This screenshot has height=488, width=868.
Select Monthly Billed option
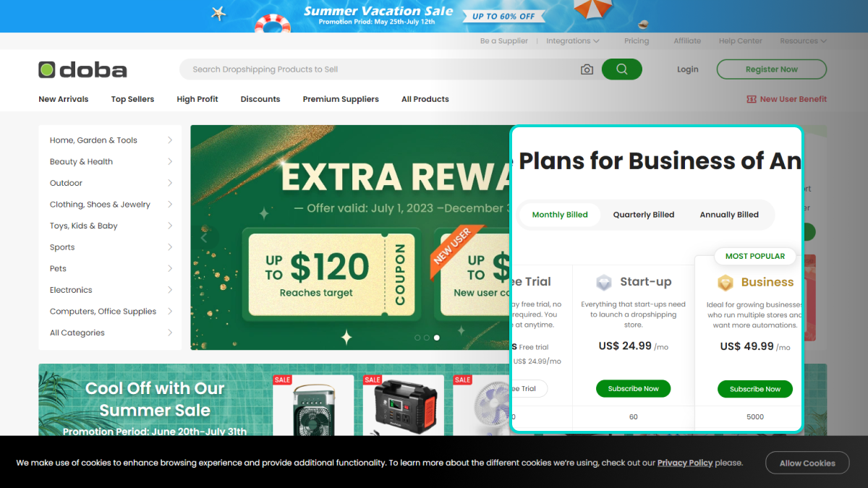pyautogui.click(x=560, y=215)
